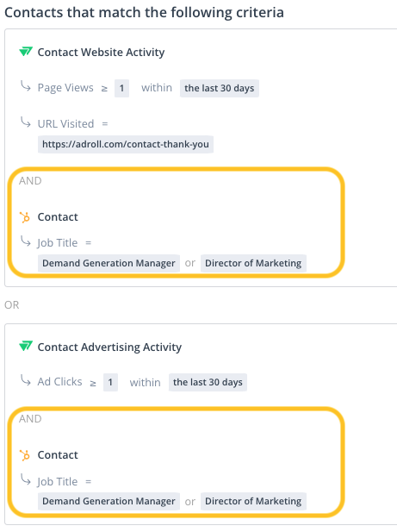Click the first Director of Marketing tag
The height and width of the screenshot is (532, 397).
pos(253,263)
